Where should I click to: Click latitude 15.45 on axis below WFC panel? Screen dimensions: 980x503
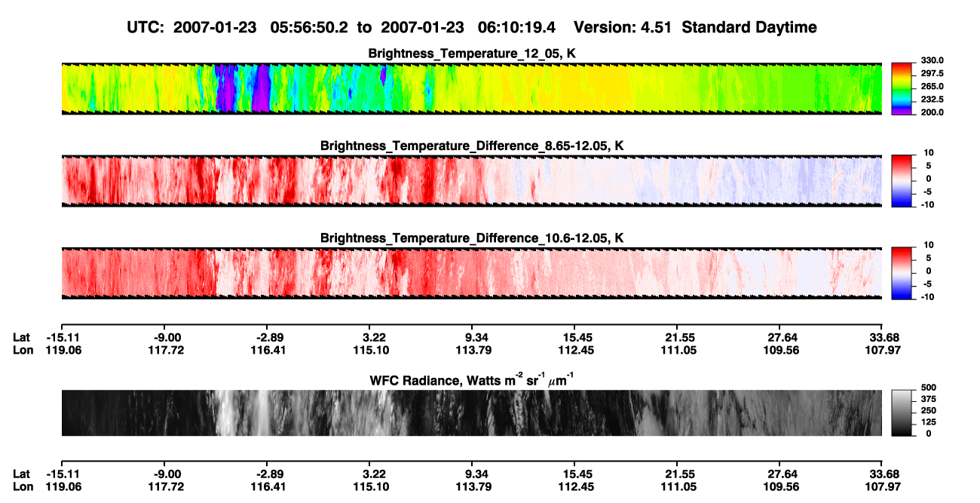pos(574,474)
